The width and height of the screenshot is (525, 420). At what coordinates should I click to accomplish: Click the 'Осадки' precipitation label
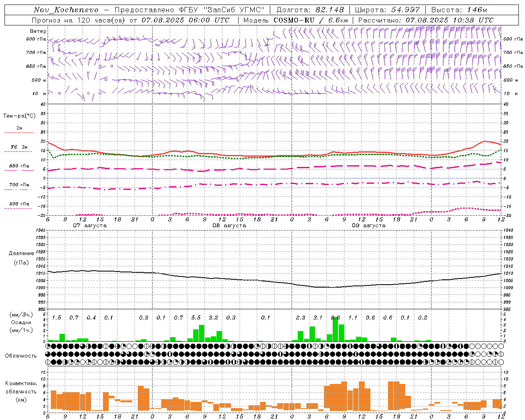[21, 322]
